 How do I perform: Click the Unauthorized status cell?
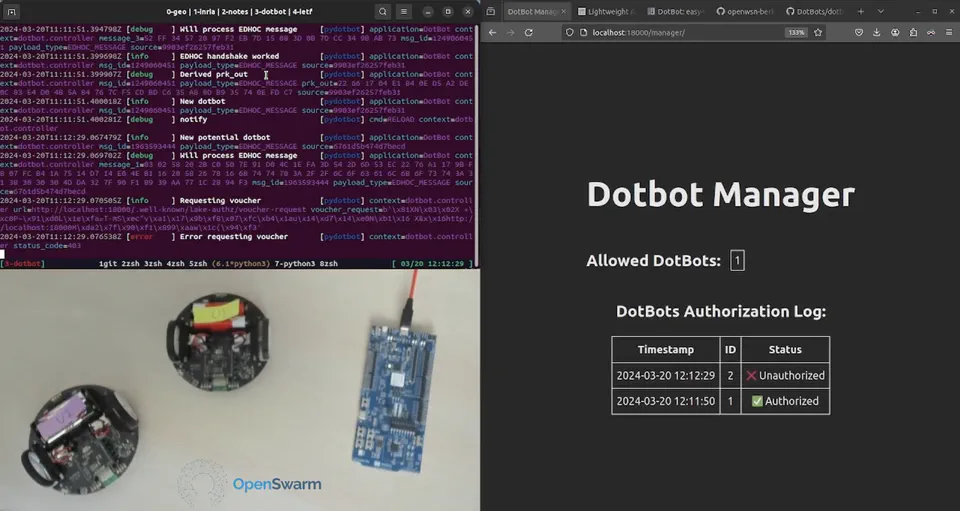[x=785, y=376]
